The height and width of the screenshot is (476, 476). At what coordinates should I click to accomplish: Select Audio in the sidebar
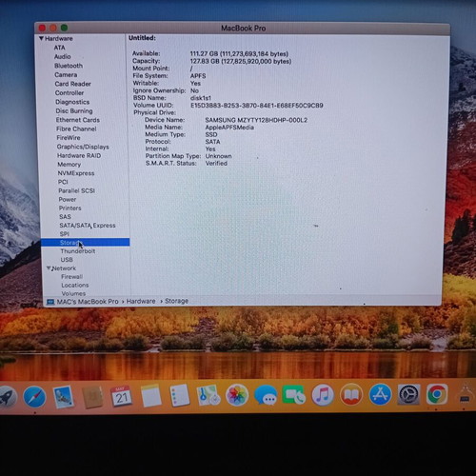tap(62, 56)
